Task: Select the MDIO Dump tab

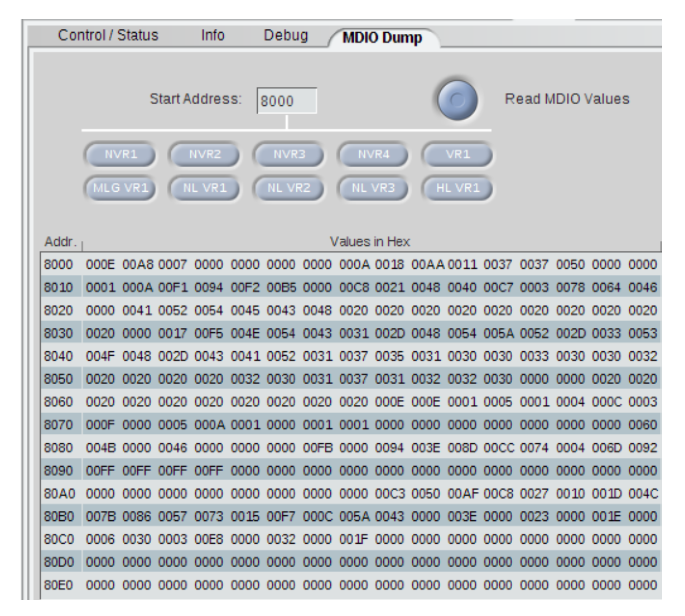Action: click(382, 38)
